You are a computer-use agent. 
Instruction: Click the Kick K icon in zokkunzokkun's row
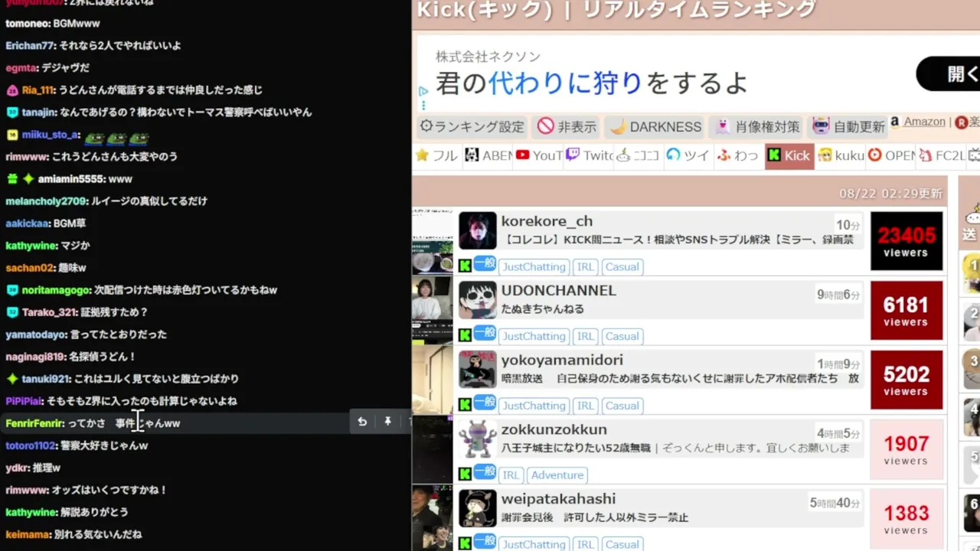(465, 474)
